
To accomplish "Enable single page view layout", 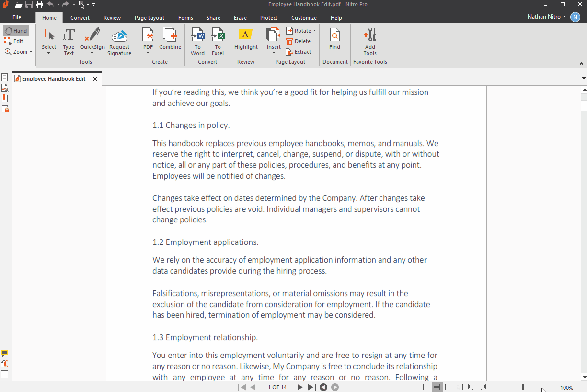I will click(426, 387).
